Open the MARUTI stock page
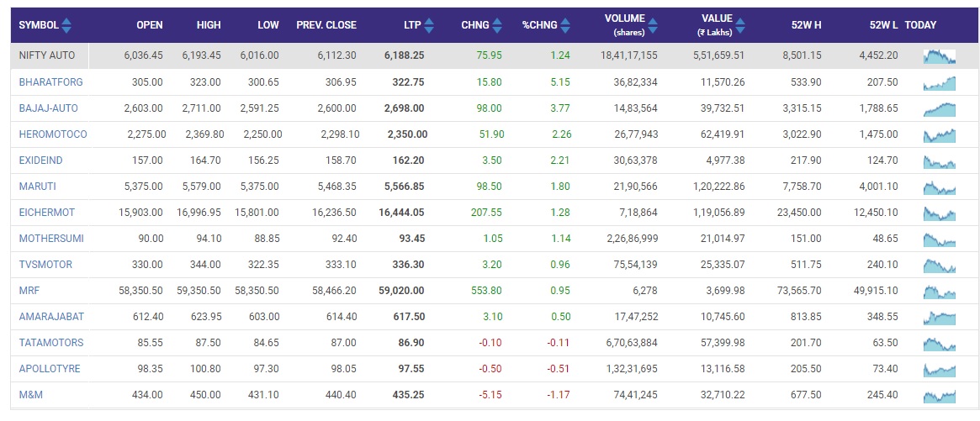Image resolution: width=980 pixels, height=421 pixels. click(36, 187)
